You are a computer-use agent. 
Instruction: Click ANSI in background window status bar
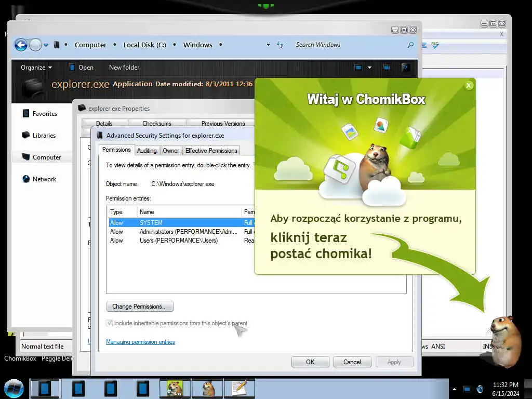coord(438,346)
